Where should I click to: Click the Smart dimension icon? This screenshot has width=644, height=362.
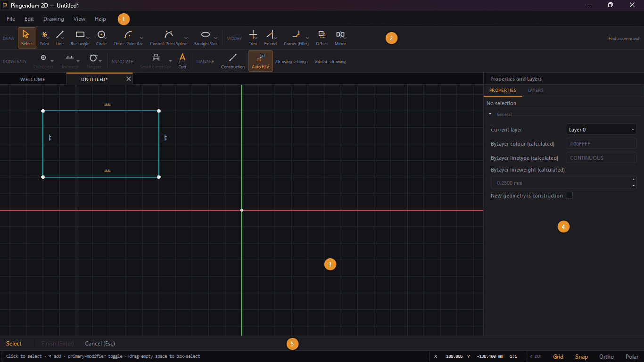click(156, 58)
